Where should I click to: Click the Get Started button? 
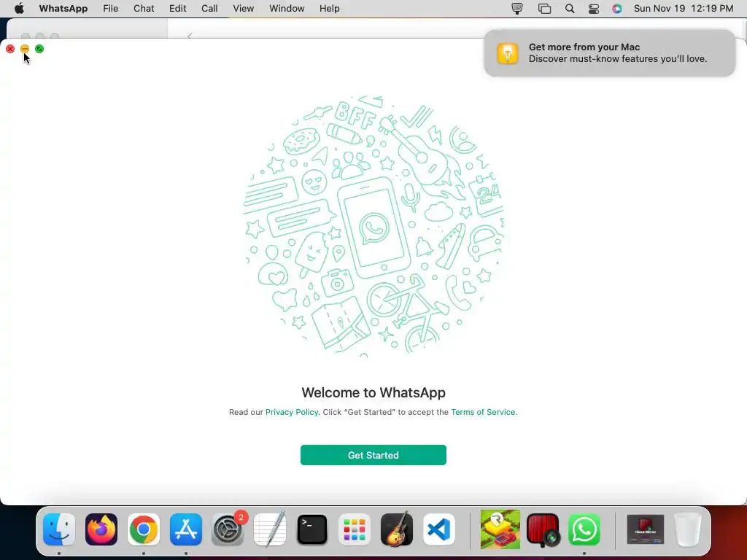tap(373, 455)
